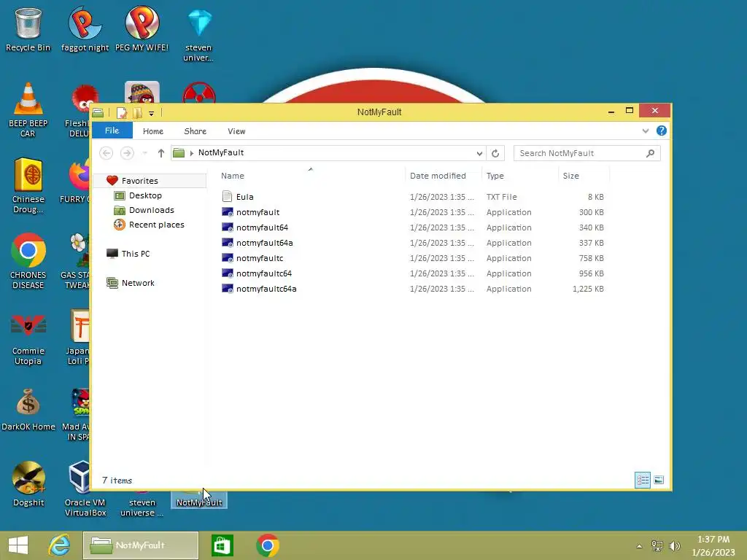This screenshot has width=747, height=560.
Task: Open Customize Quick Access Toolbar dropdown
Action: pos(151,113)
